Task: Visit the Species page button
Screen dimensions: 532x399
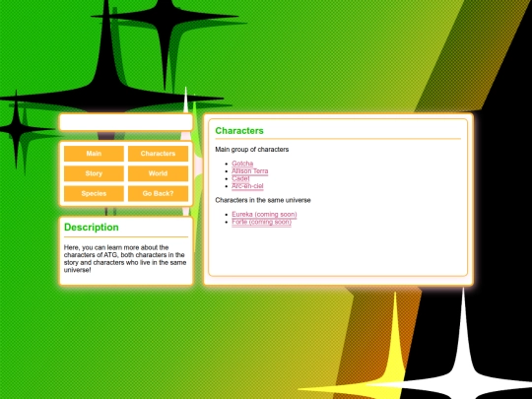Action: pyautogui.click(x=94, y=194)
